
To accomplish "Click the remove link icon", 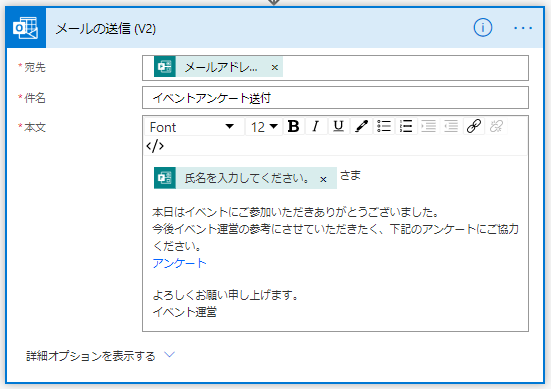I will (496, 126).
